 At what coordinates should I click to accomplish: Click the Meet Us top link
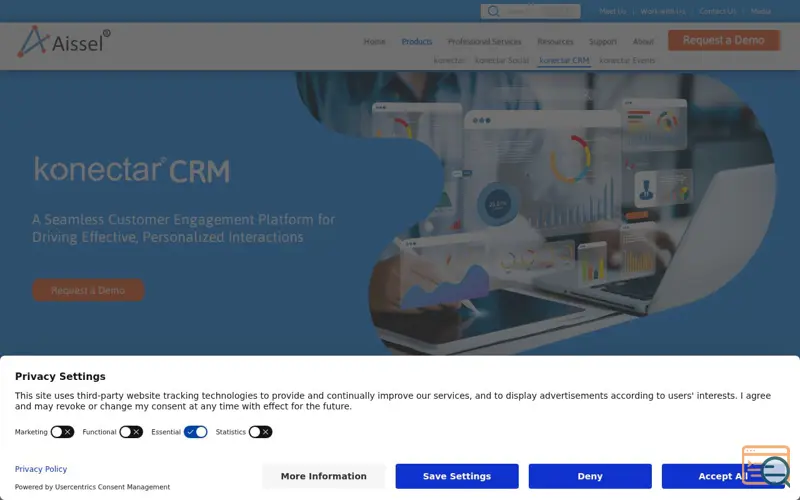612,11
